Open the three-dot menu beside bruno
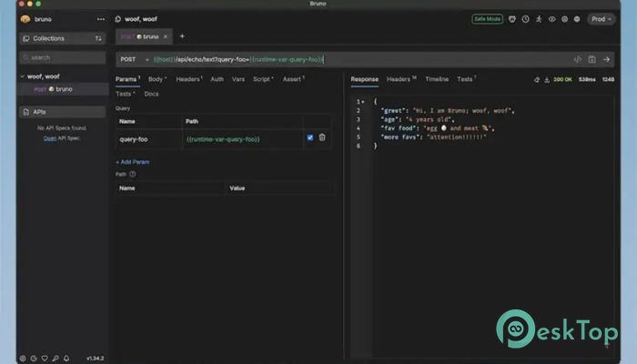Image resolution: width=637 pixels, height=364 pixels. tap(101, 19)
